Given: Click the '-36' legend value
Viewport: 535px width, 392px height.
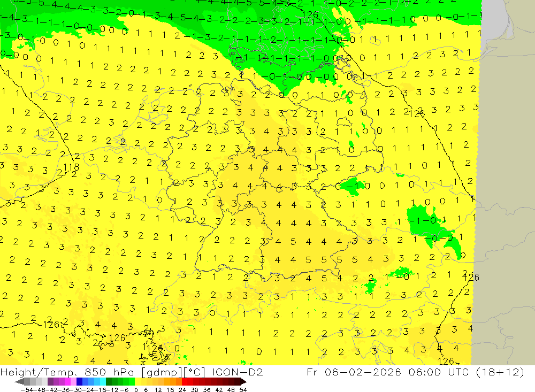Looking at the screenshot, I should (64, 390).
